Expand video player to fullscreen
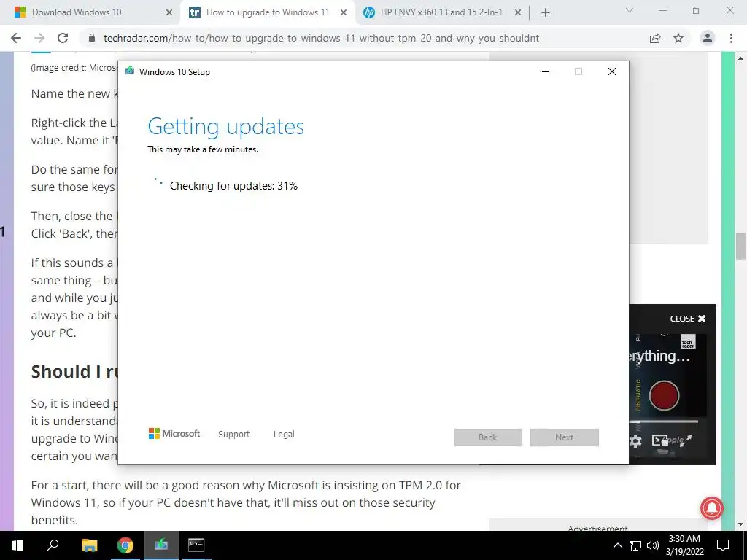 pos(686,441)
